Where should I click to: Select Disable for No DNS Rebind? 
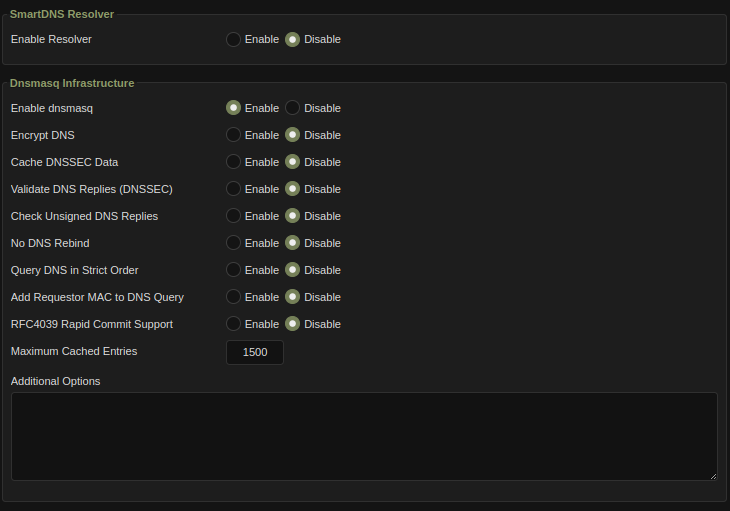(292, 243)
